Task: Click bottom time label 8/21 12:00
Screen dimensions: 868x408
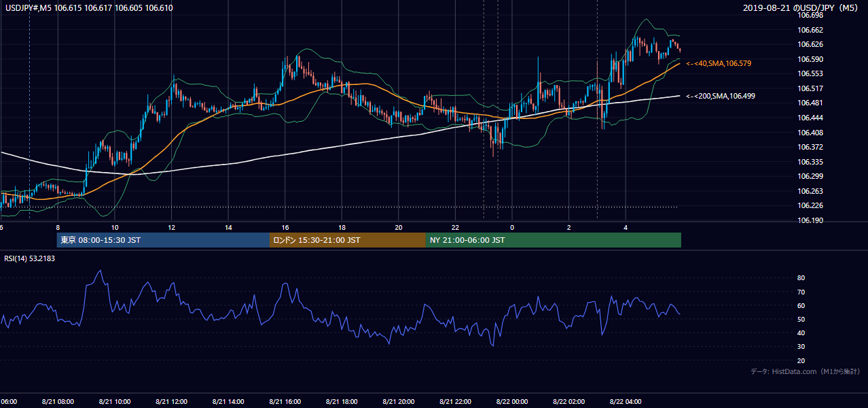Action: 171,402
